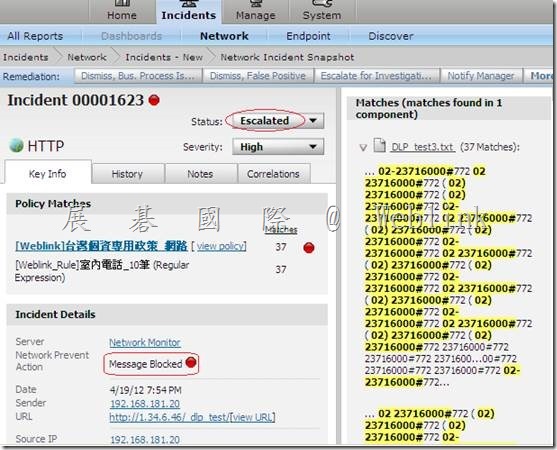Open the Manage section icon

click(x=256, y=3)
